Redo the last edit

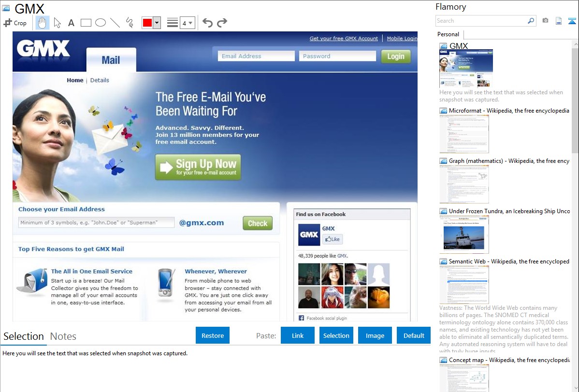222,23
